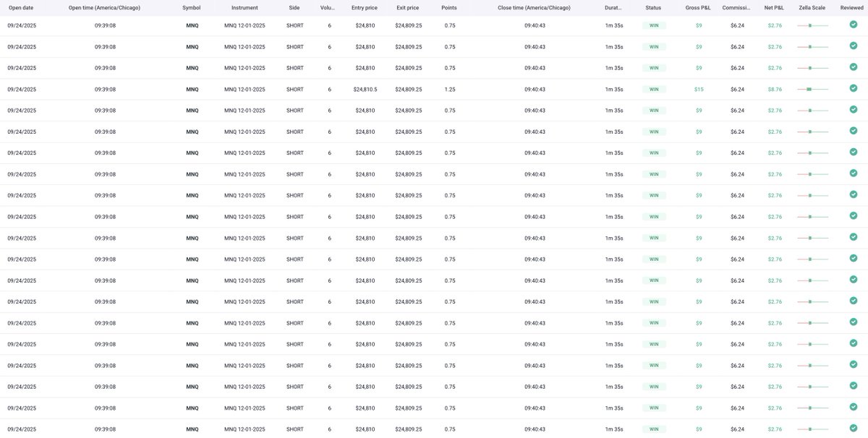Sort by Open time (America/Chicago) header
Screen dimensions: 868x438
(105, 7)
